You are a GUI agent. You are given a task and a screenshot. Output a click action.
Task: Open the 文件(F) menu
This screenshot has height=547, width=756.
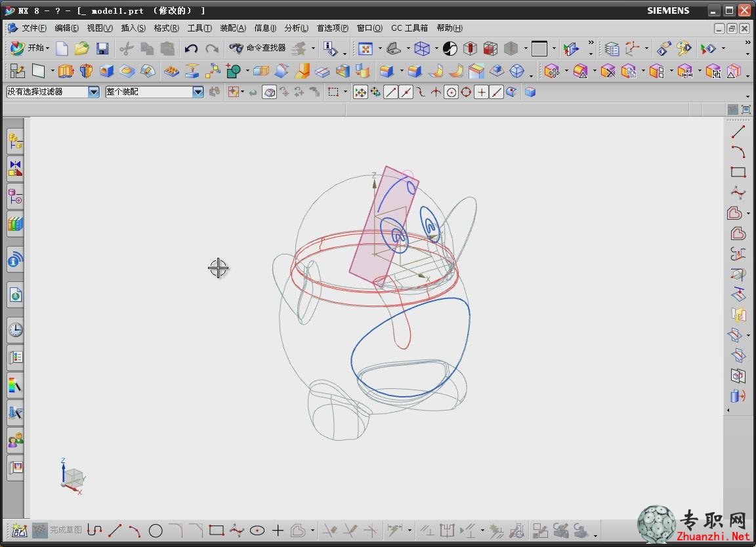point(33,28)
